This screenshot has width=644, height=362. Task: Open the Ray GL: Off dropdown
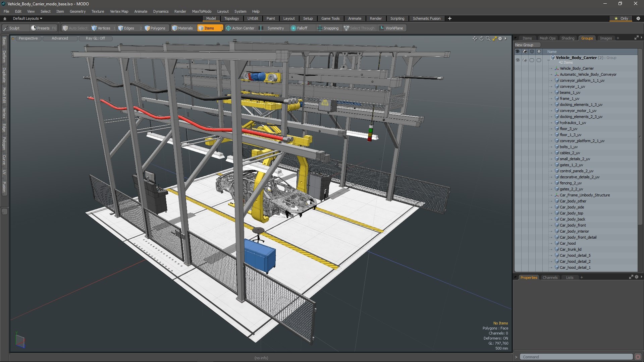pyautogui.click(x=95, y=38)
